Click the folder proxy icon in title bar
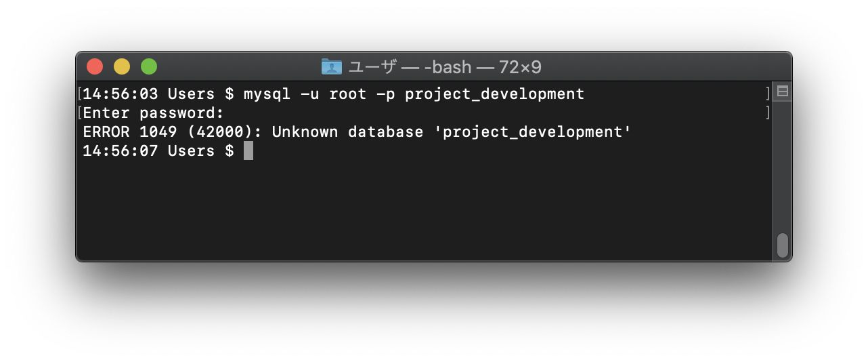The width and height of the screenshot is (868, 362). 331,66
